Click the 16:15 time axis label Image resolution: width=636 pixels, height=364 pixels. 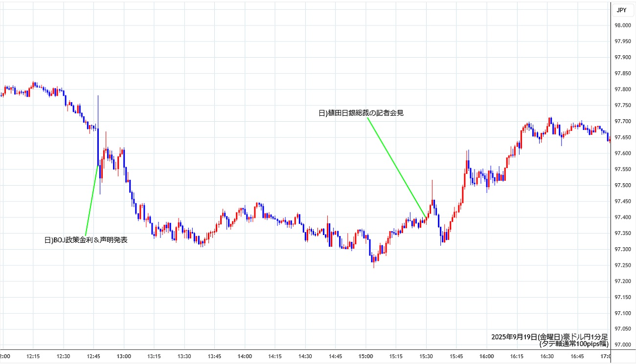coord(518,356)
